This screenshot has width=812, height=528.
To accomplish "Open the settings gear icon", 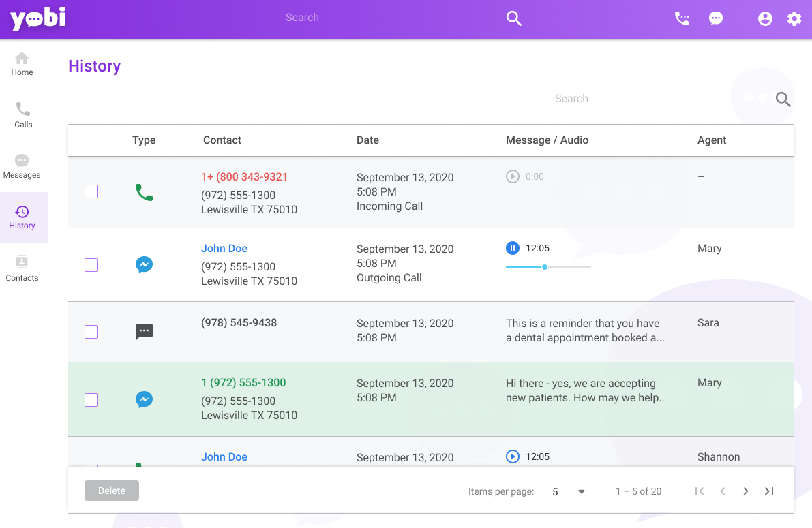I will coord(794,18).
